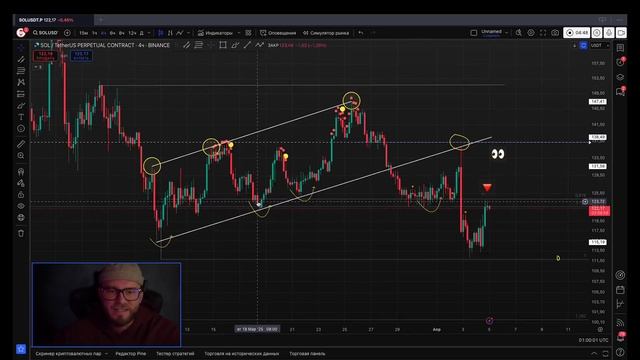Open Оповещения (Alerts) dialog
640x360 pixels.
point(278,33)
